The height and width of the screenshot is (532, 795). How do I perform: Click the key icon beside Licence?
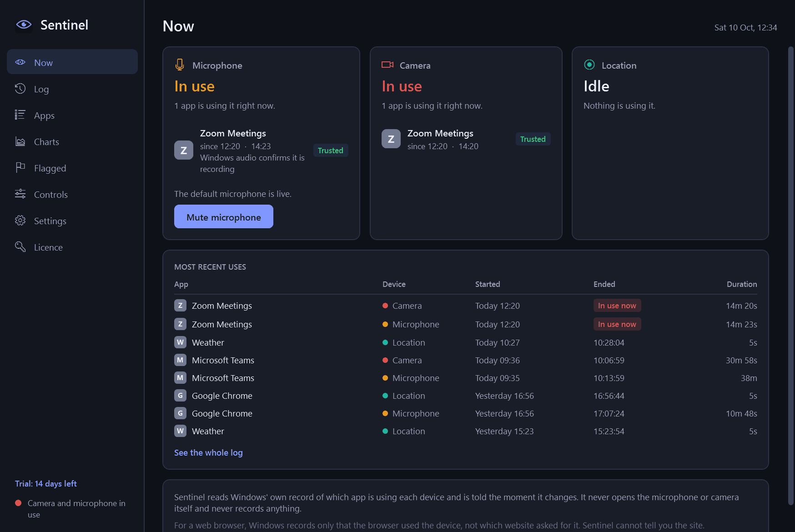point(20,247)
